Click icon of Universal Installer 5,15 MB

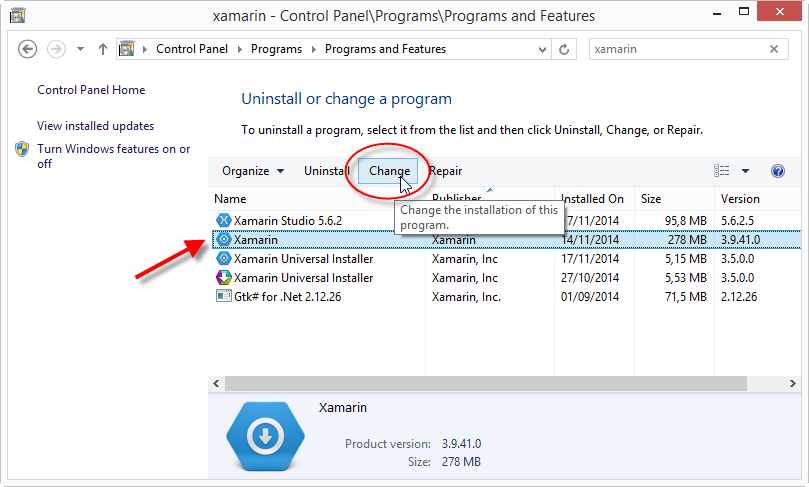pyautogui.click(x=223, y=259)
